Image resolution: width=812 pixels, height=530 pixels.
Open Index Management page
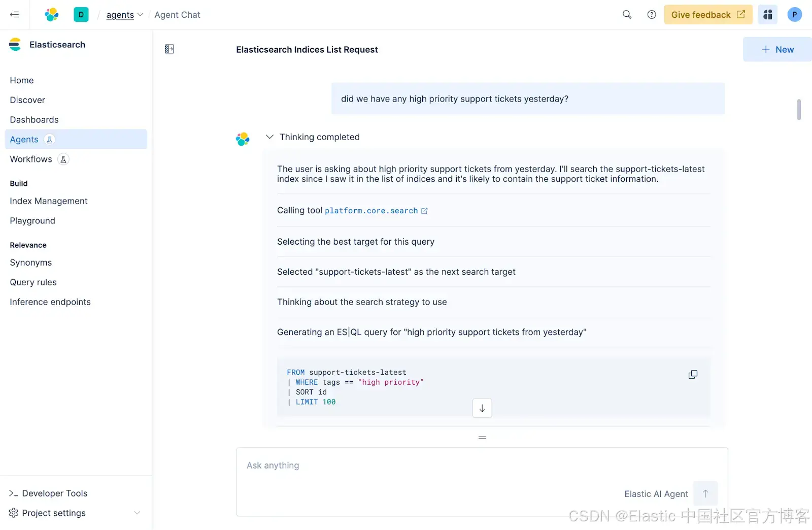(x=49, y=201)
